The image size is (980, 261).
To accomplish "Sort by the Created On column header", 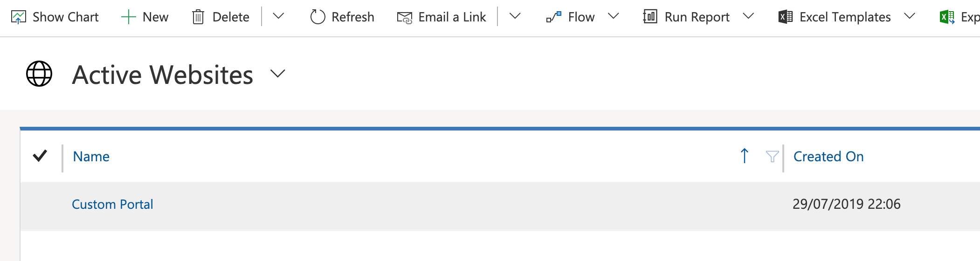I will pyautogui.click(x=828, y=157).
